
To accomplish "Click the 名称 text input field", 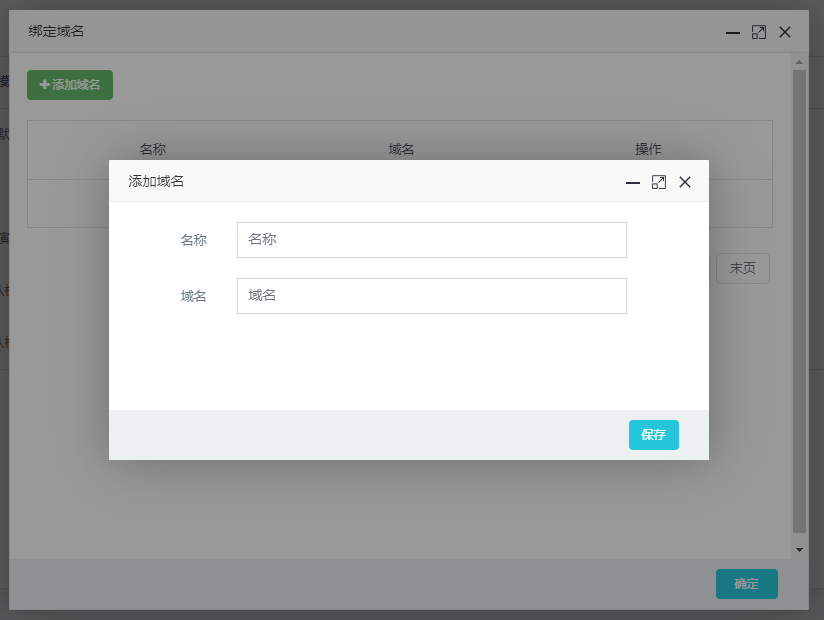I will 431,240.
